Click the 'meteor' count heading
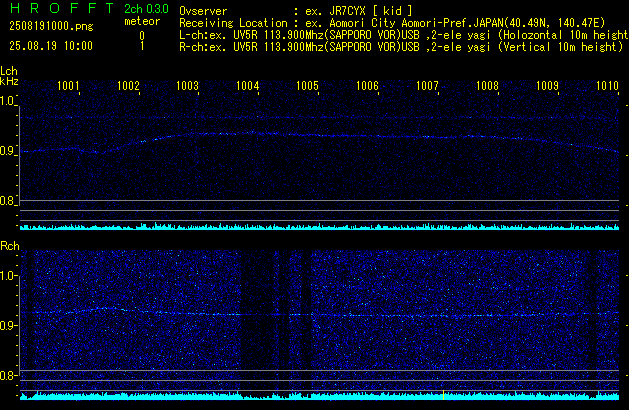The width and height of the screenshot is (629, 410). 142,21
